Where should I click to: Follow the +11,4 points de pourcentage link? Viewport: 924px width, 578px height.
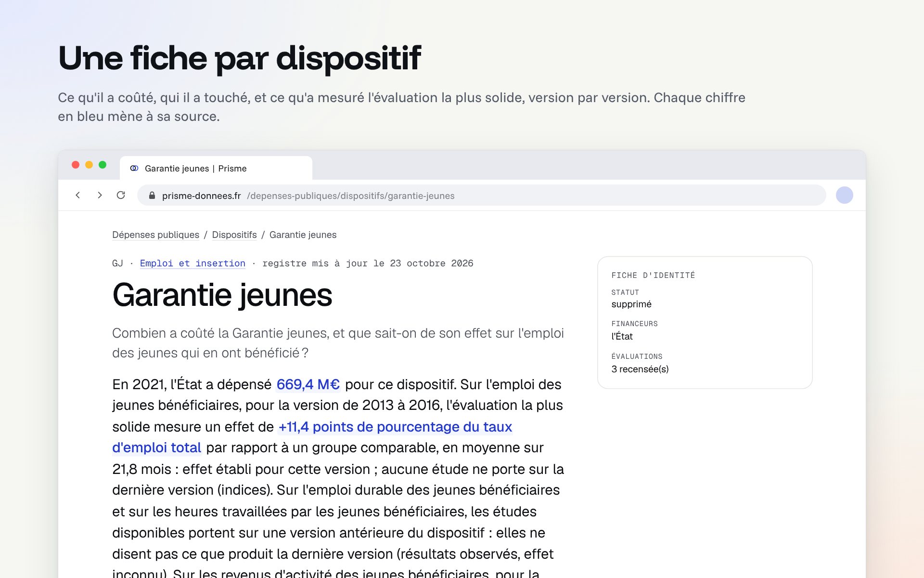[x=312, y=437]
